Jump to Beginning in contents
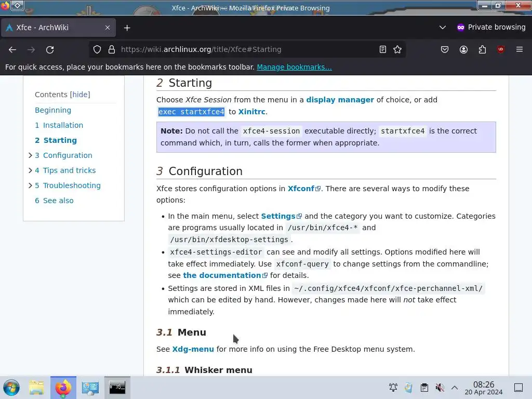The width and height of the screenshot is (532, 399). coord(53,110)
